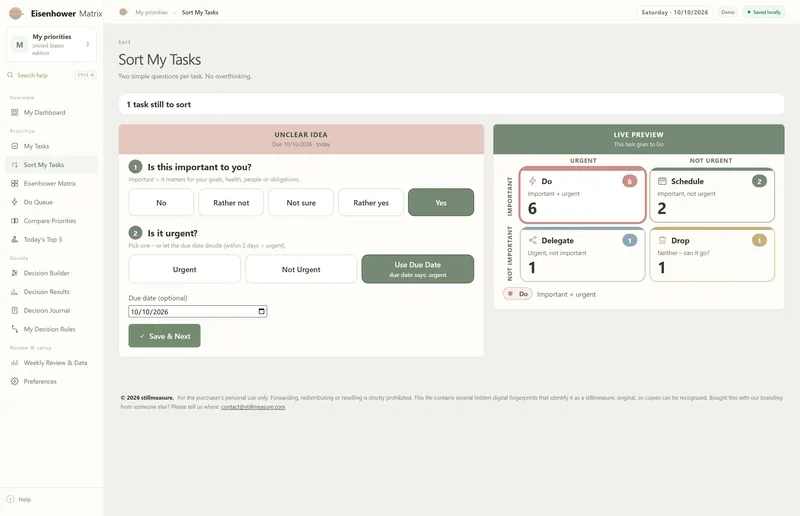Open Decision Journal
The image size is (800, 516).
[52, 310]
